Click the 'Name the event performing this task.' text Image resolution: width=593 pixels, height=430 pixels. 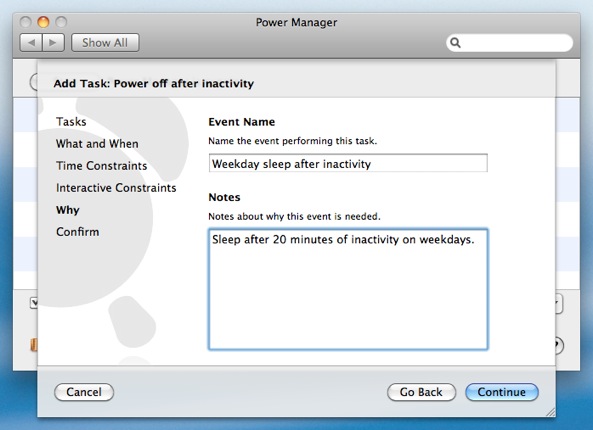click(x=293, y=141)
